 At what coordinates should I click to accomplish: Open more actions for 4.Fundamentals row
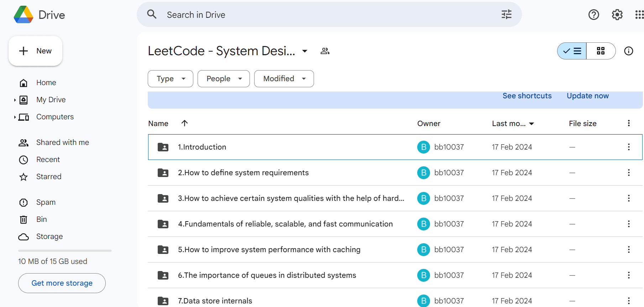click(629, 224)
